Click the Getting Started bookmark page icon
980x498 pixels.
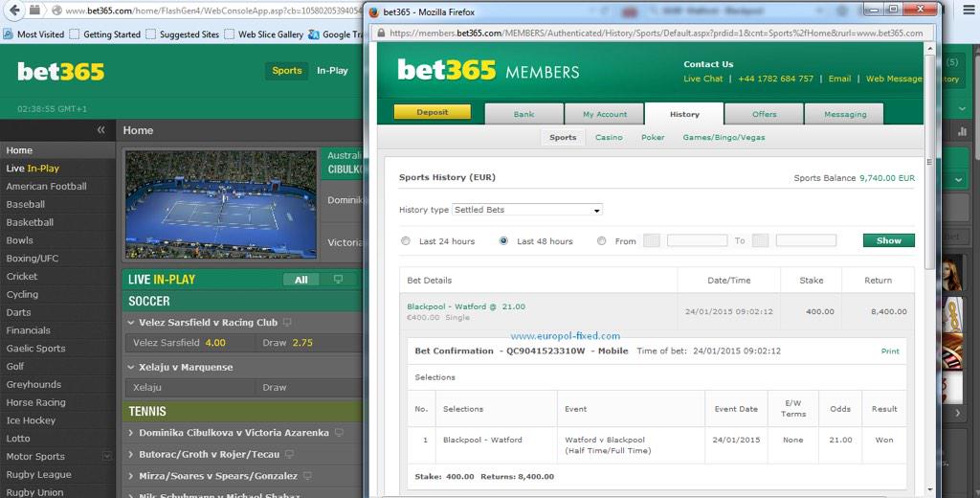pyautogui.click(x=75, y=34)
